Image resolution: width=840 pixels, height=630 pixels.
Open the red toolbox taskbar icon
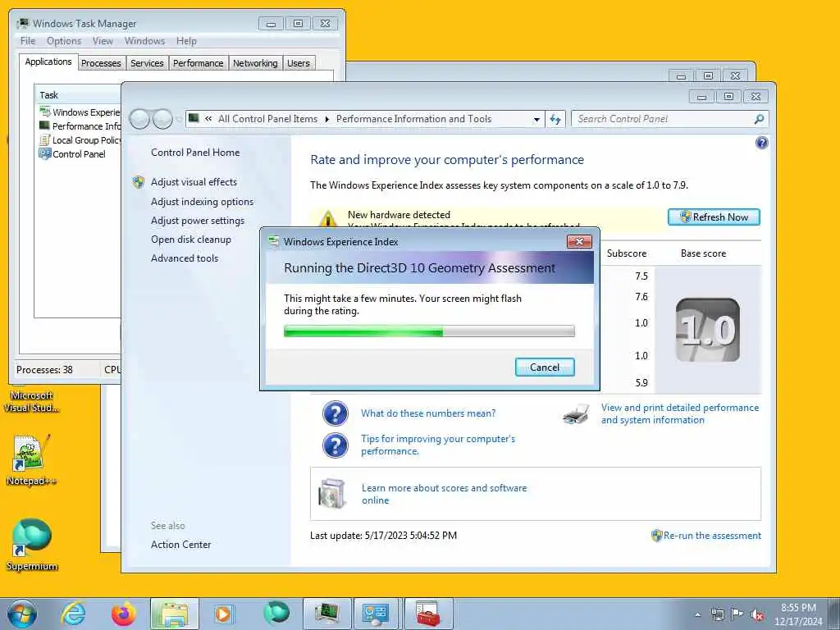(428, 614)
